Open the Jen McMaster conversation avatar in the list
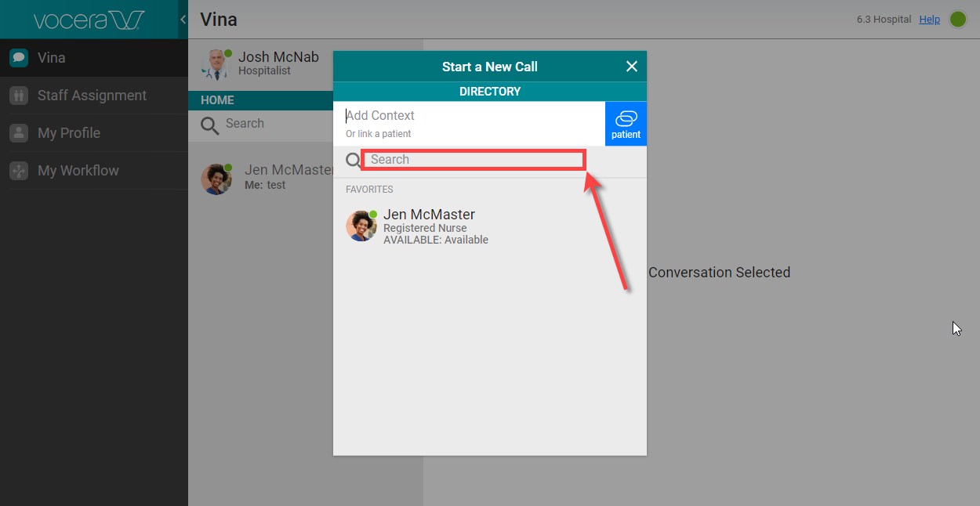The width and height of the screenshot is (980, 506). [216, 179]
